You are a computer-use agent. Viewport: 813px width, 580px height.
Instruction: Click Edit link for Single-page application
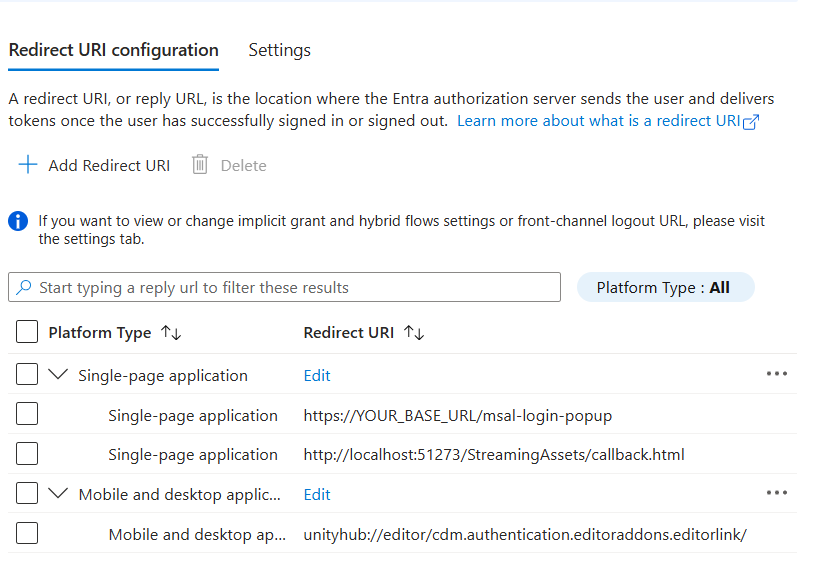[317, 376]
